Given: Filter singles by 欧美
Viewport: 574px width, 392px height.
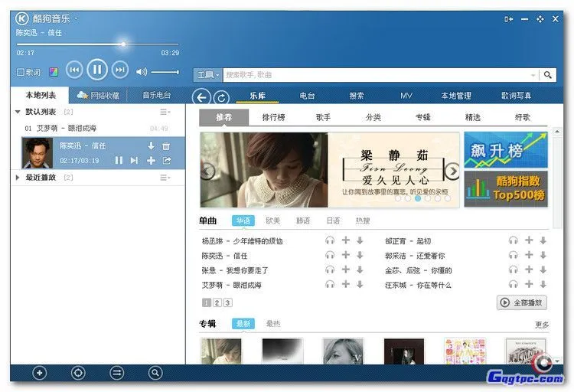Looking at the screenshot, I should (x=272, y=220).
